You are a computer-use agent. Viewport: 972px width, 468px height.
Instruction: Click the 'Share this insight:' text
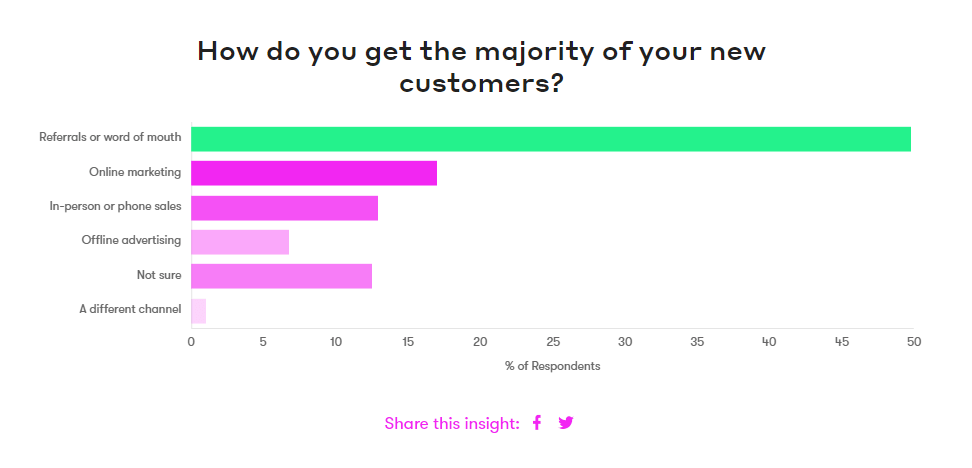[x=452, y=423]
